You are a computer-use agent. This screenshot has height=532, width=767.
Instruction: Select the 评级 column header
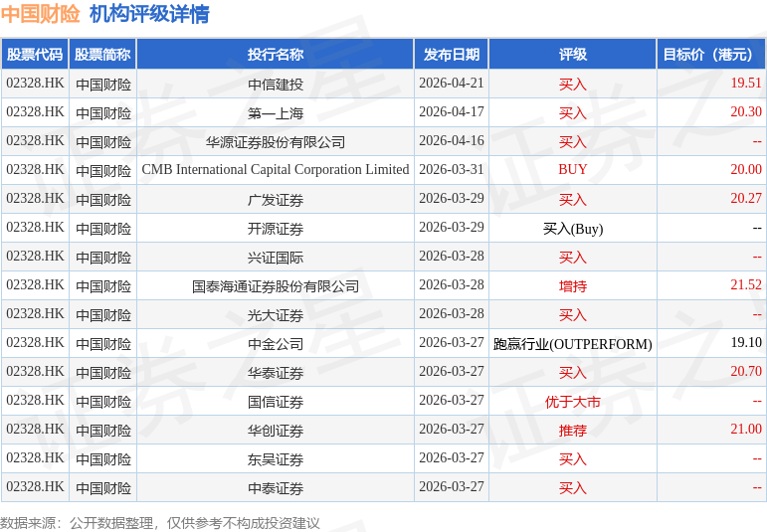coord(573,55)
